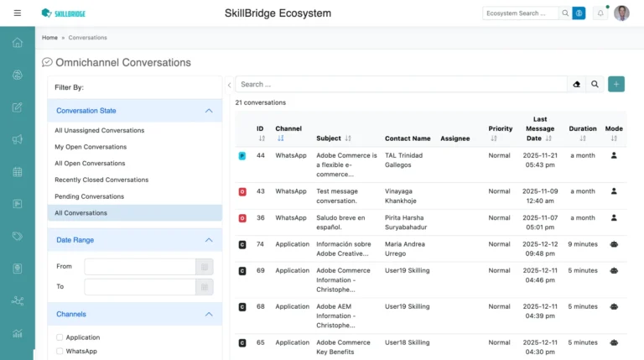The image size is (644, 360).
Task: Collapse the Channels filter section
Action: tap(209, 315)
